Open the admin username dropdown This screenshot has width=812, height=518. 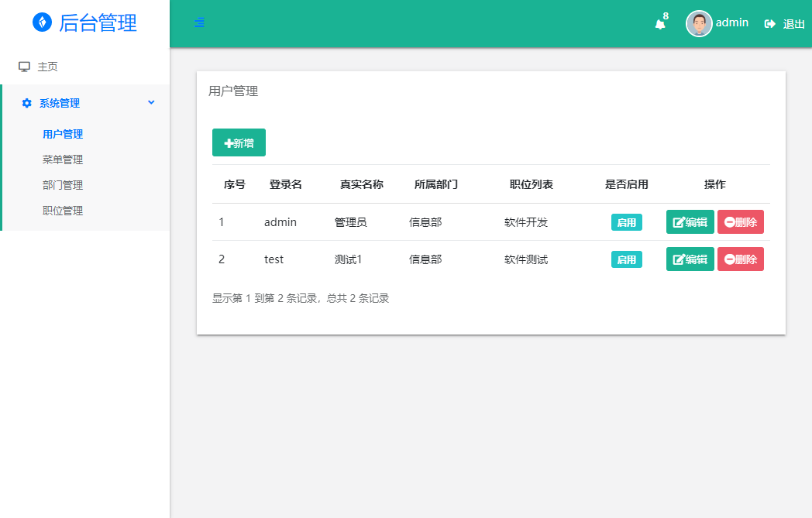point(731,22)
